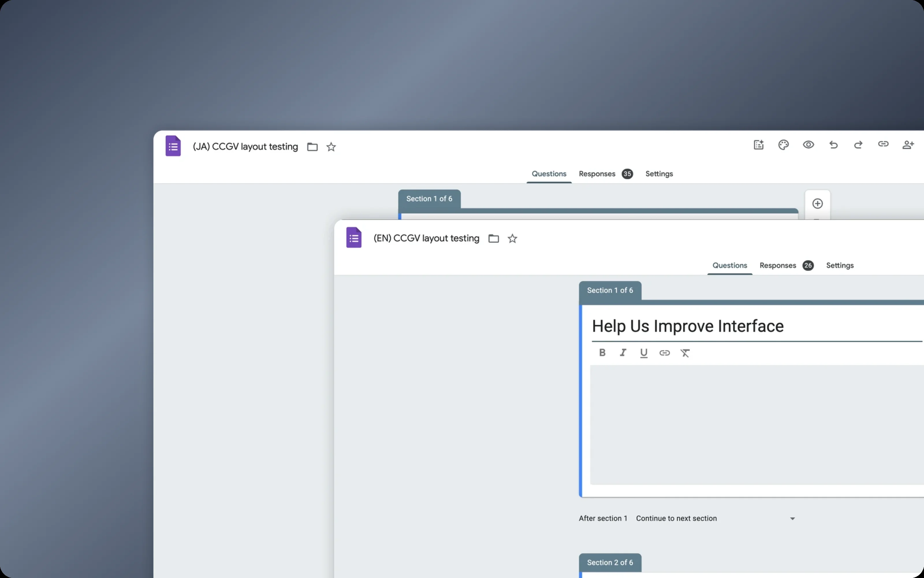Remove formatting icon in title toolbar
924x578 pixels.
[685, 353]
